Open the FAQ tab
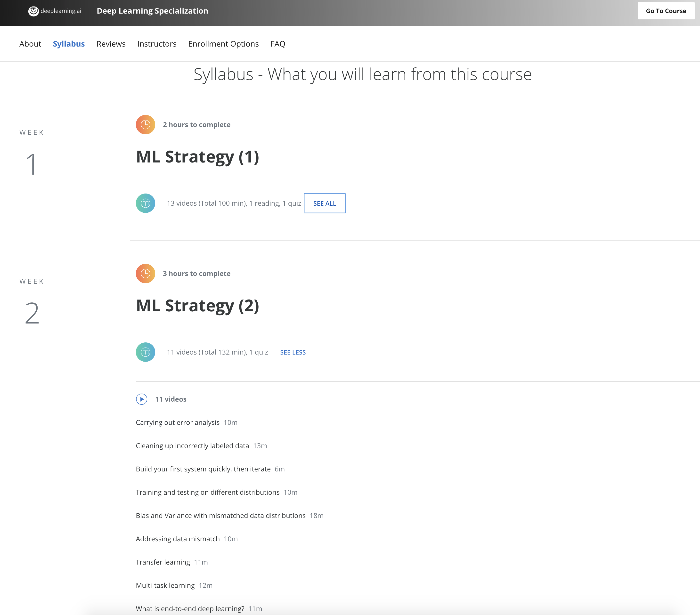Image resolution: width=700 pixels, height=615 pixels. click(x=278, y=44)
